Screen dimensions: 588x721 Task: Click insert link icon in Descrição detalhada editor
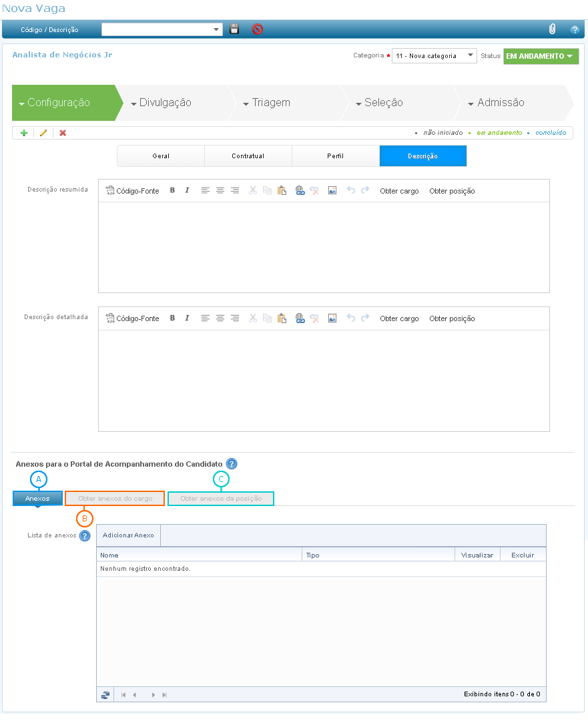pyautogui.click(x=300, y=318)
